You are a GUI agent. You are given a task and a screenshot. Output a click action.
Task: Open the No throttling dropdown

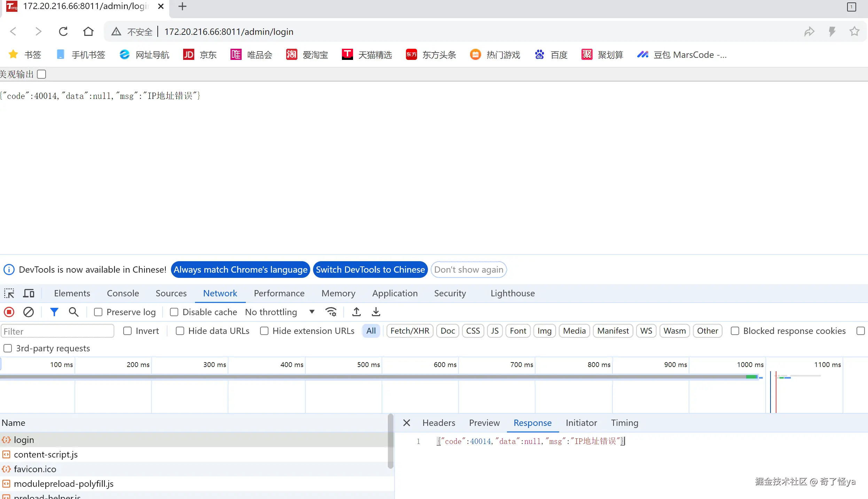pos(280,312)
